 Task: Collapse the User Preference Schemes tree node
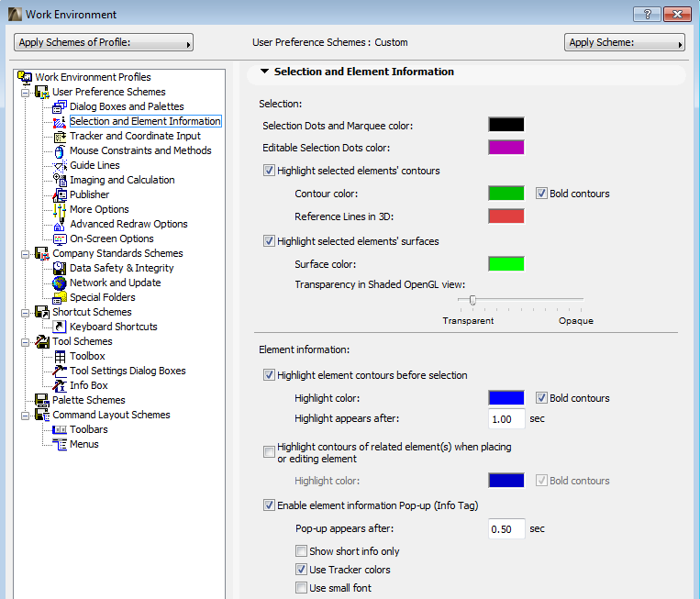[x=25, y=93]
